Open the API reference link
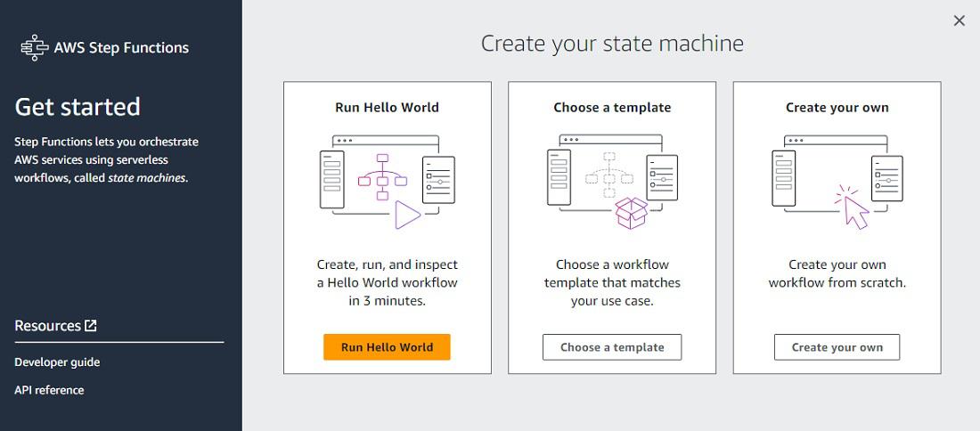The height and width of the screenshot is (431, 980). [x=49, y=390]
